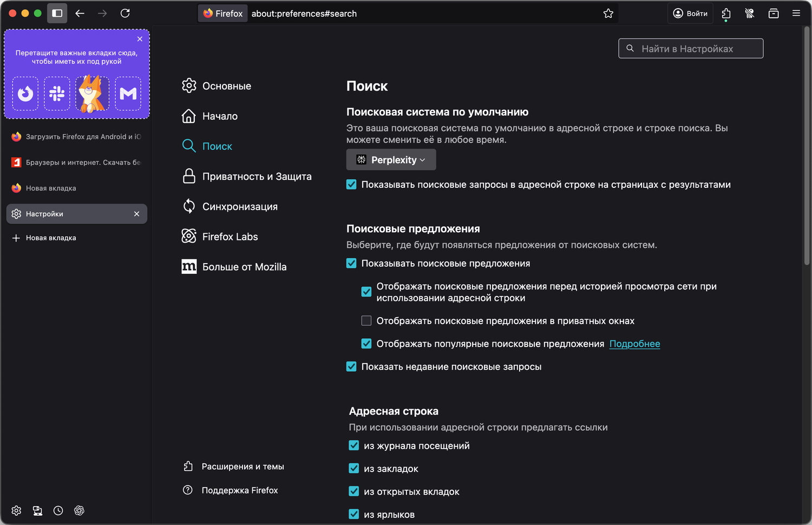This screenshot has height=525, width=812.
Task: Bookmark this page with the star icon
Action: click(608, 14)
